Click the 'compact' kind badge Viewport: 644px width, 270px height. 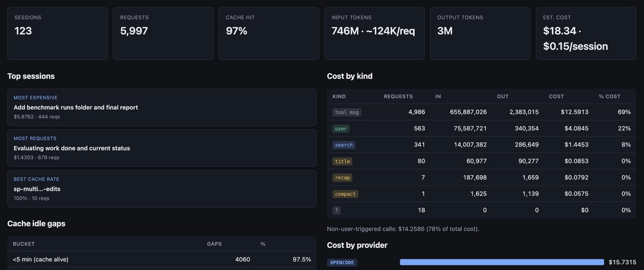click(345, 194)
